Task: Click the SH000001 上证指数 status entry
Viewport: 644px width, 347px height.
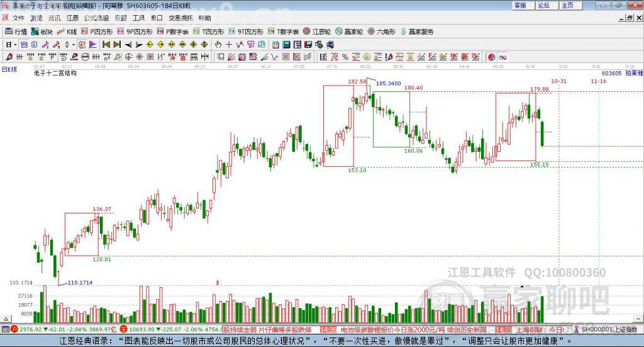Action: [609, 329]
